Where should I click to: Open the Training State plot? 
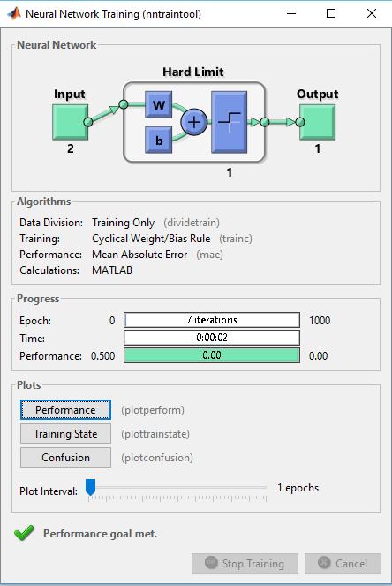pyautogui.click(x=65, y=434)
